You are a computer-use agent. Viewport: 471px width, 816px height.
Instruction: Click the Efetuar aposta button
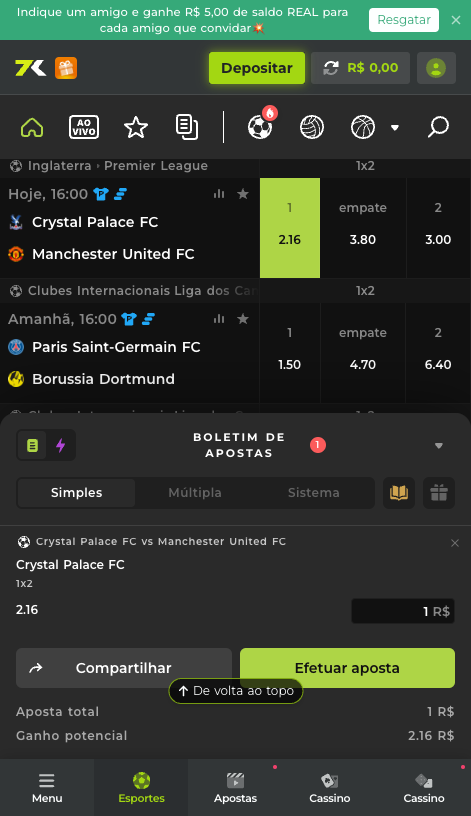(x=347, y=668)
